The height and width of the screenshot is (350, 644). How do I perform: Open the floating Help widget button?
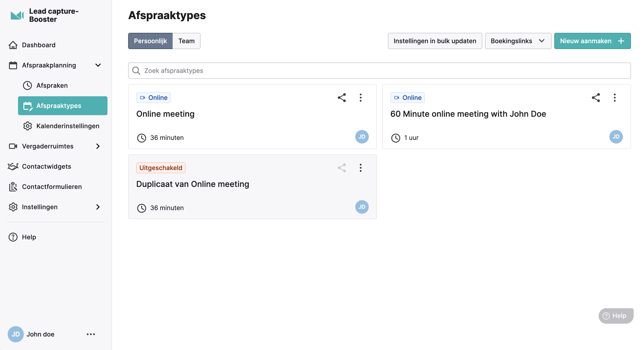(x=616, y=316)
